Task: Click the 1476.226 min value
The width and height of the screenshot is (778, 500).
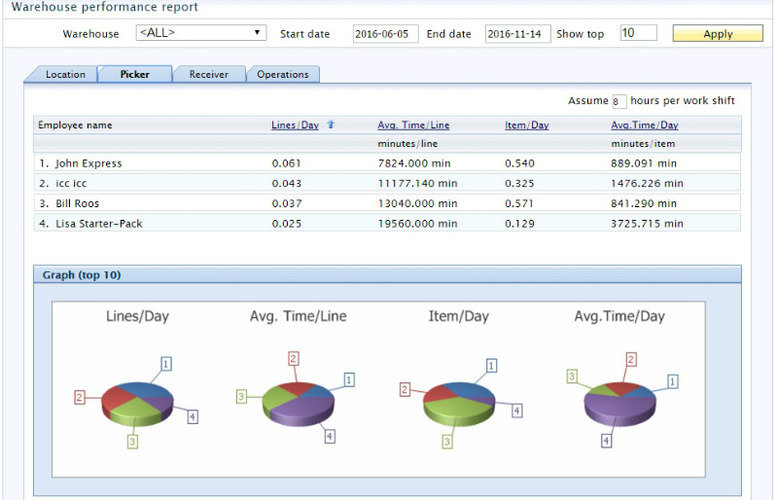Action: click(x=647, y=183)
